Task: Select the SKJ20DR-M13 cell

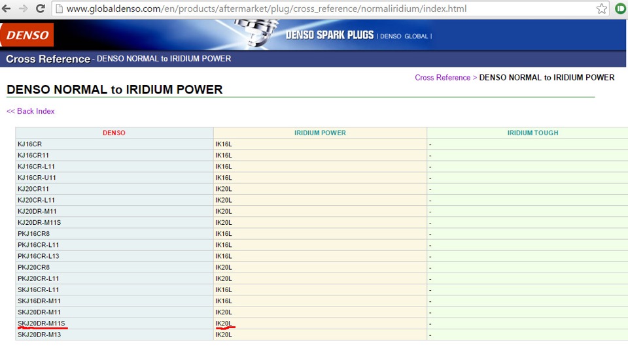Action: (114, 335)
